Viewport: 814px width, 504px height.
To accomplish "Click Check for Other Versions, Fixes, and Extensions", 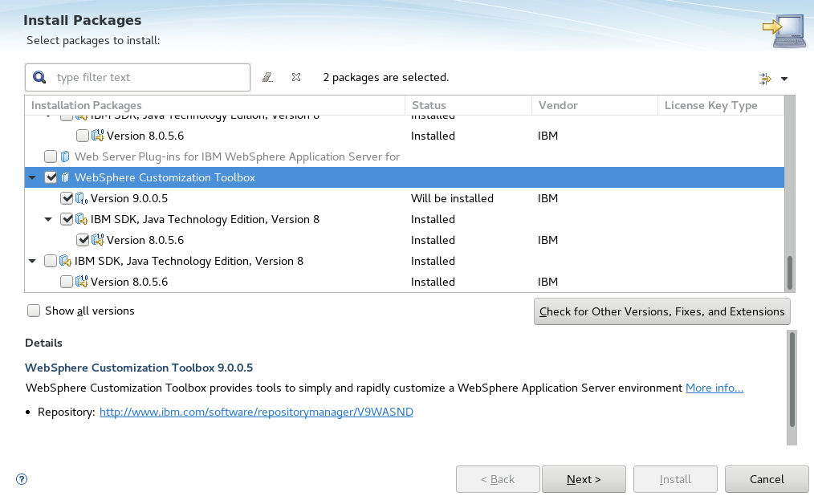I will 662,311.
